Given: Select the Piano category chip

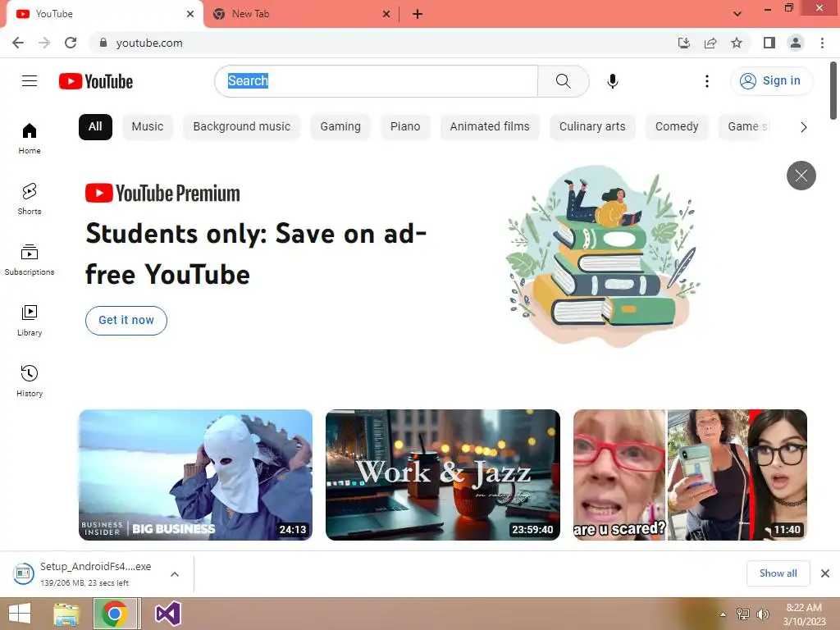Looking at the screenshot, I should pos(405,127).
